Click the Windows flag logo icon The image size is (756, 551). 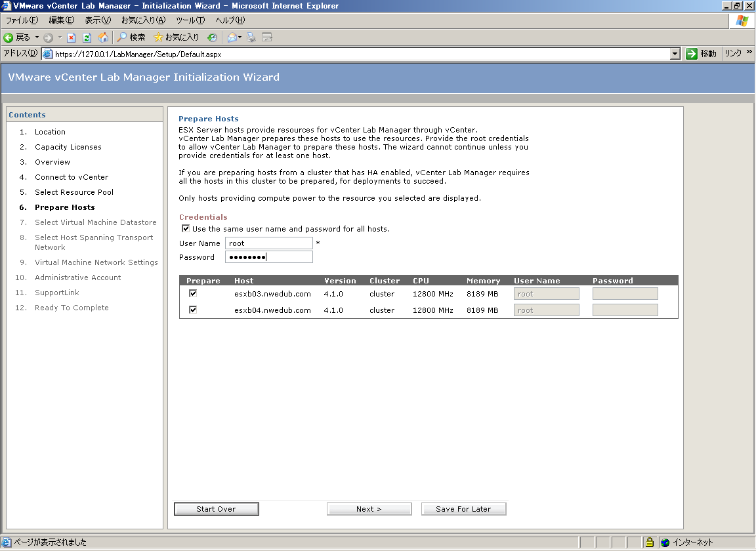[742, 21]
